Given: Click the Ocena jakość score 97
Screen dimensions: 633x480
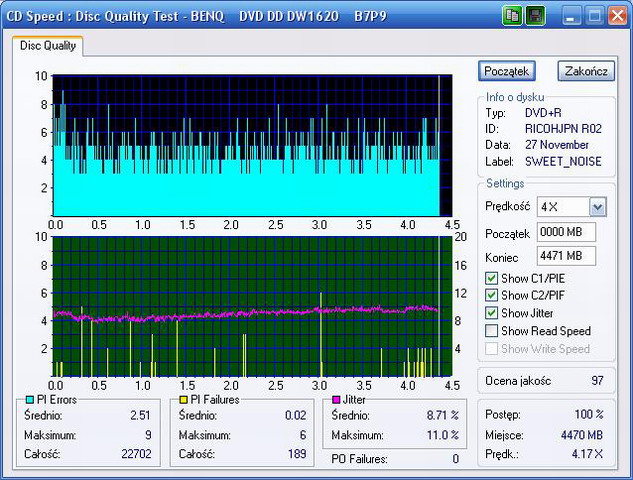Looking at the screenshot, I should tap(597, 380).
